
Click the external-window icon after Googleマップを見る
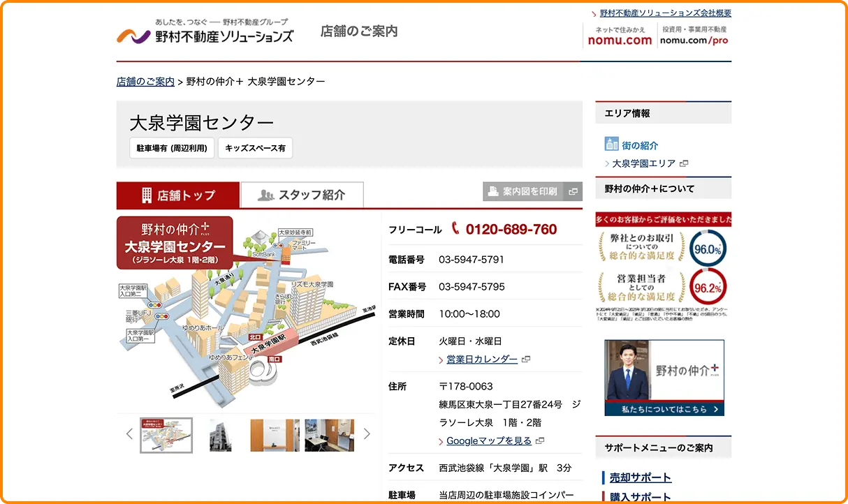[539, 440]
